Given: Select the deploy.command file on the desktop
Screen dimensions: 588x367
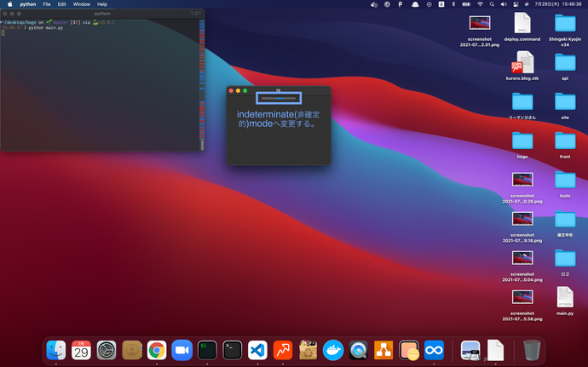Looking at the screenshot, I should (522, 23).
